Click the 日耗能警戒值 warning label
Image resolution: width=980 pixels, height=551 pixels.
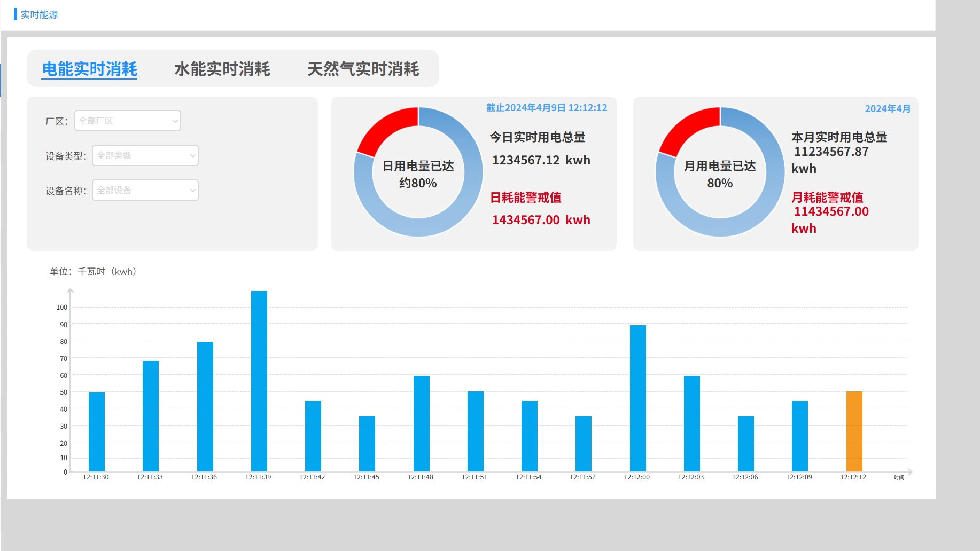(x=525, y=198)
